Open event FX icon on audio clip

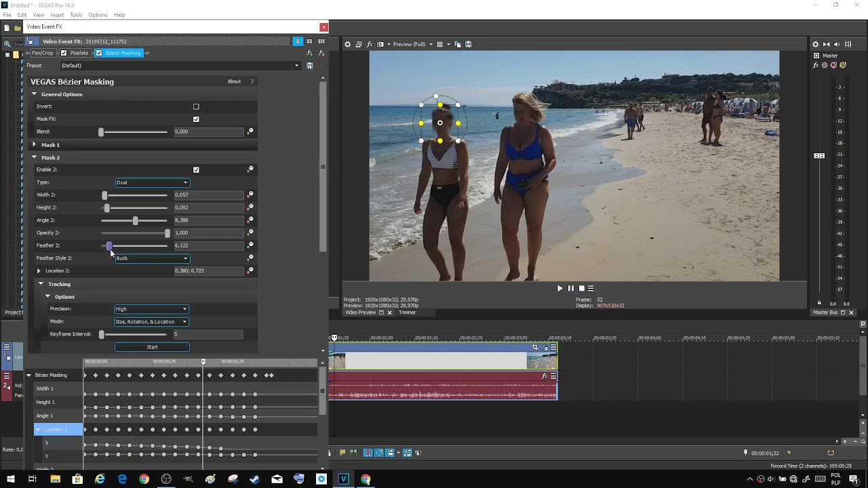[x=544, y=376]
